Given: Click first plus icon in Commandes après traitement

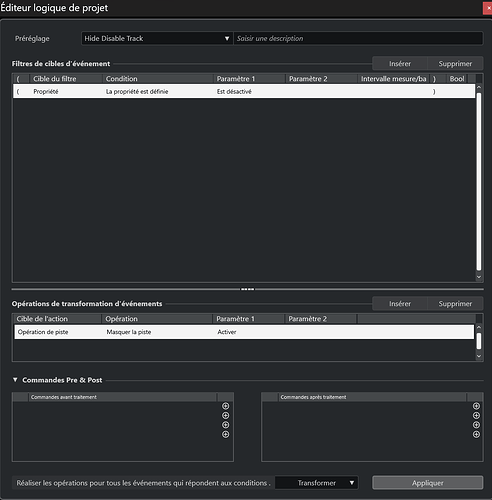Looking at the screenshot, I should coord(476,406).
